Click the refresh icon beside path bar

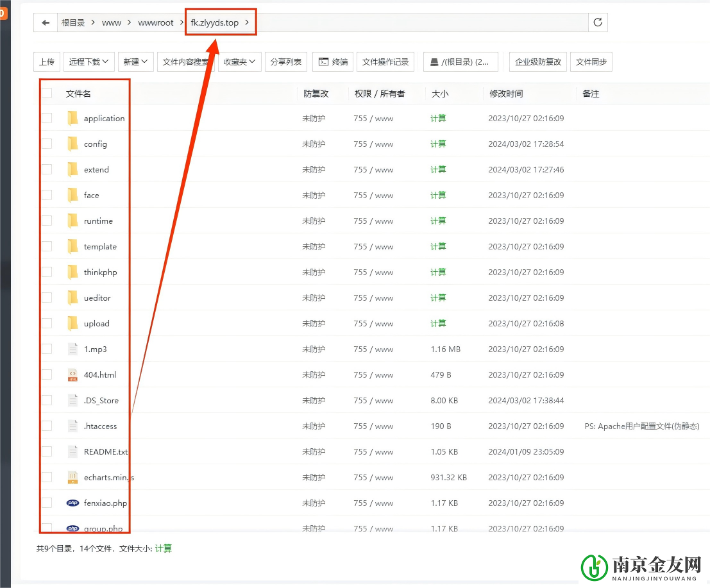[x=598, y=22]
